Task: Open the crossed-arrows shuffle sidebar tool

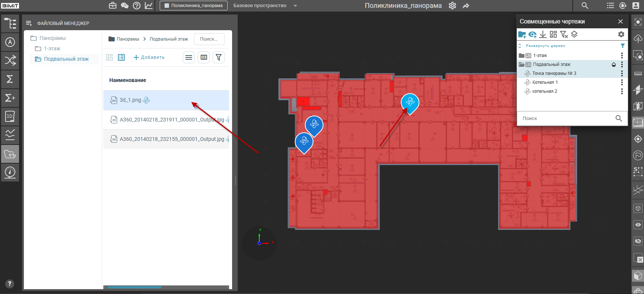Action: pyautogui.click(x=10, y=60)
